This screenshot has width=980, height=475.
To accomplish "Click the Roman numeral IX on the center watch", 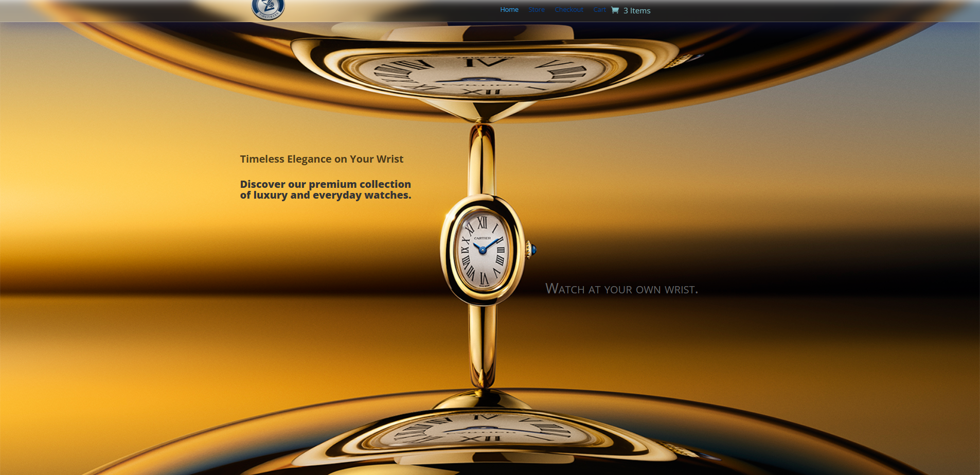I will (465, 250).
